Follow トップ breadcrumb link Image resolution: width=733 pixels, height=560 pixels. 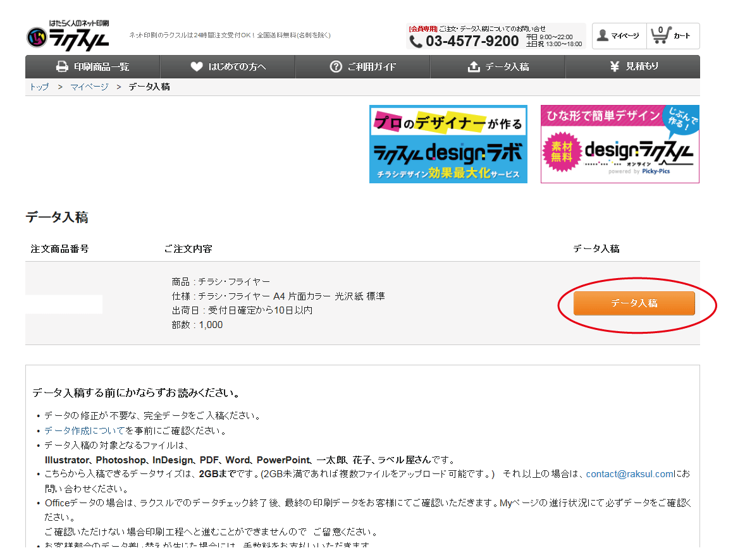pyautogui.click(x=39, y=87)
